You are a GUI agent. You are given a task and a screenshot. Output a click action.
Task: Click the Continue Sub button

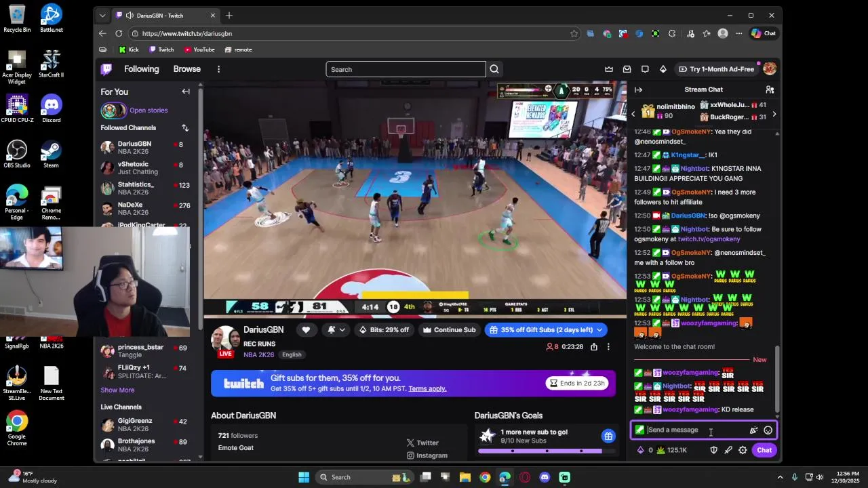coord(449,330)
